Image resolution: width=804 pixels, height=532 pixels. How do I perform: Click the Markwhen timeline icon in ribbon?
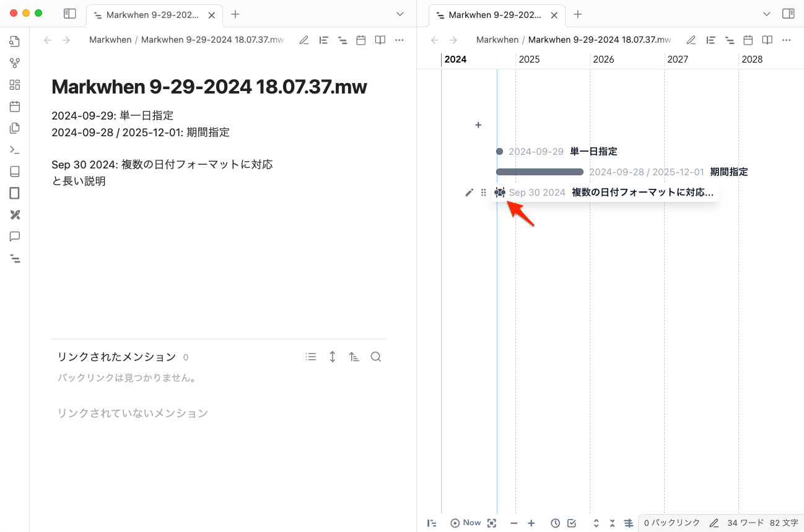(x=15, y=258)
